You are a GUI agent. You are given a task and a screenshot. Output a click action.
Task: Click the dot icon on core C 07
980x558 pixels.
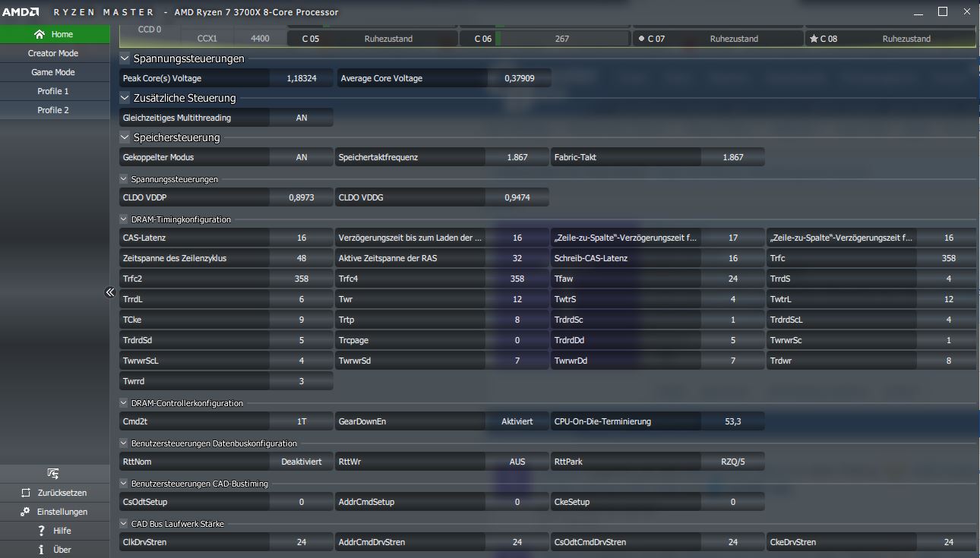[x=641, y=39]
